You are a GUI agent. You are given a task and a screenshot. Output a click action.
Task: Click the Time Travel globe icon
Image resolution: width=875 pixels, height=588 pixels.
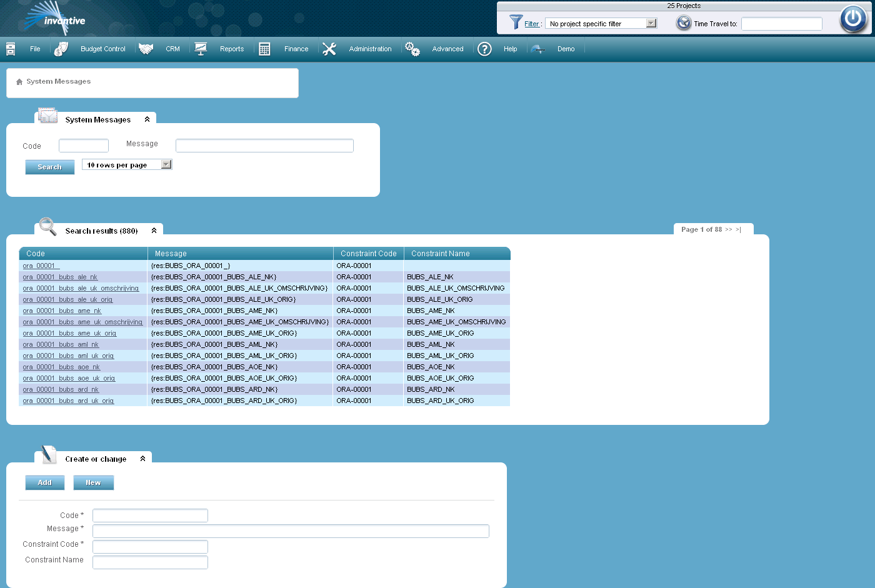(x=684, y=23)
